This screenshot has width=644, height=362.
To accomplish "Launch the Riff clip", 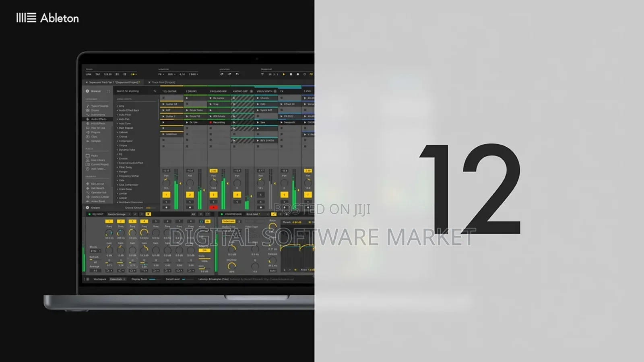I will click(163, 110).
